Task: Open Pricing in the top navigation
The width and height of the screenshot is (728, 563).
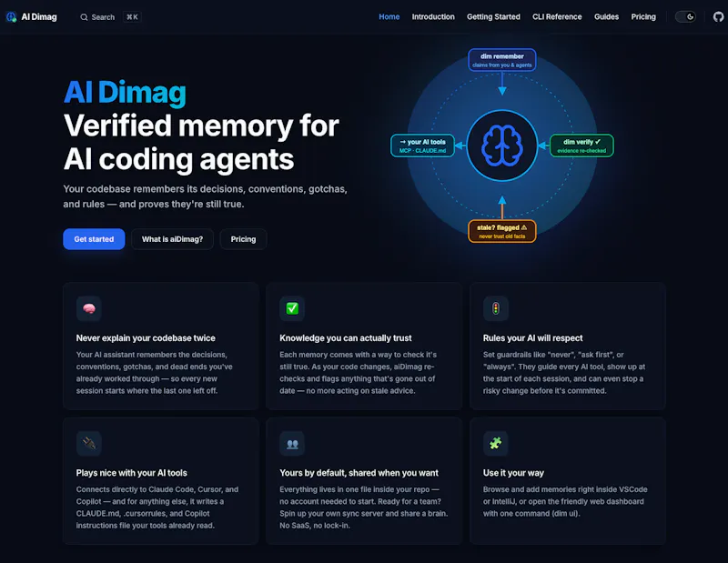Action: [643, 16]
